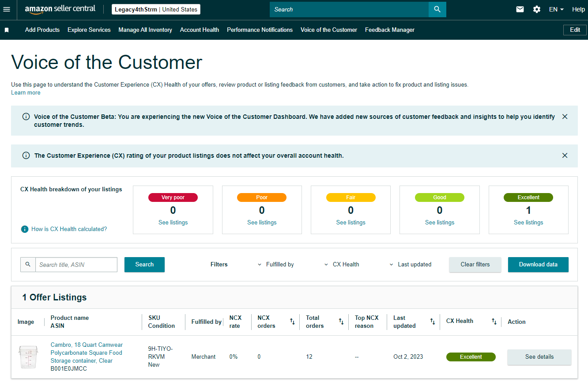Sort listings by Last updated column

[433, 322]
